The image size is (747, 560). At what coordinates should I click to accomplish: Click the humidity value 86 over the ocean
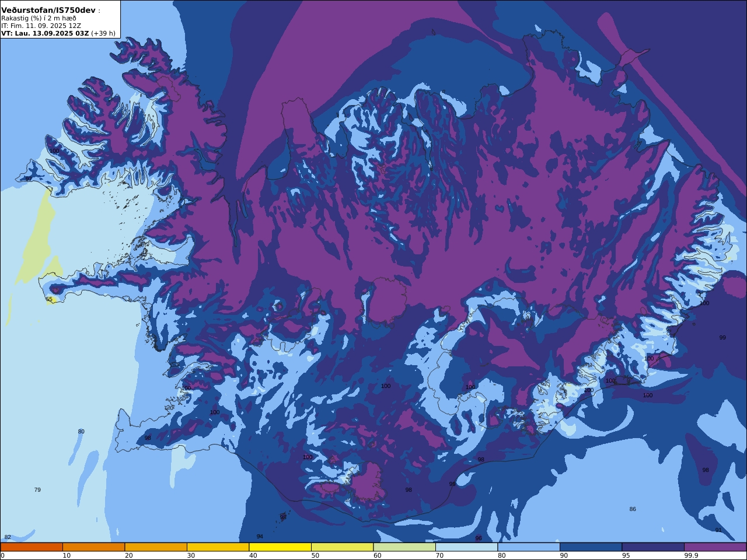633,509
